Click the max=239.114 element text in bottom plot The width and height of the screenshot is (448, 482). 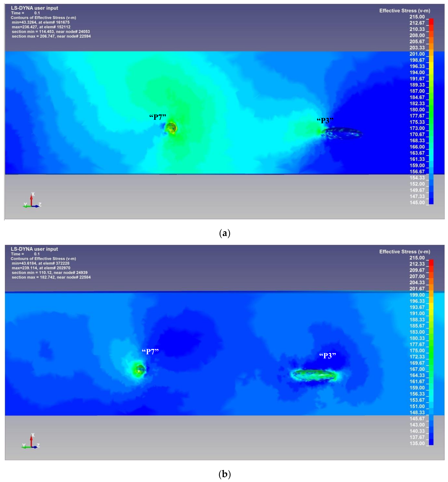point(41,268)
